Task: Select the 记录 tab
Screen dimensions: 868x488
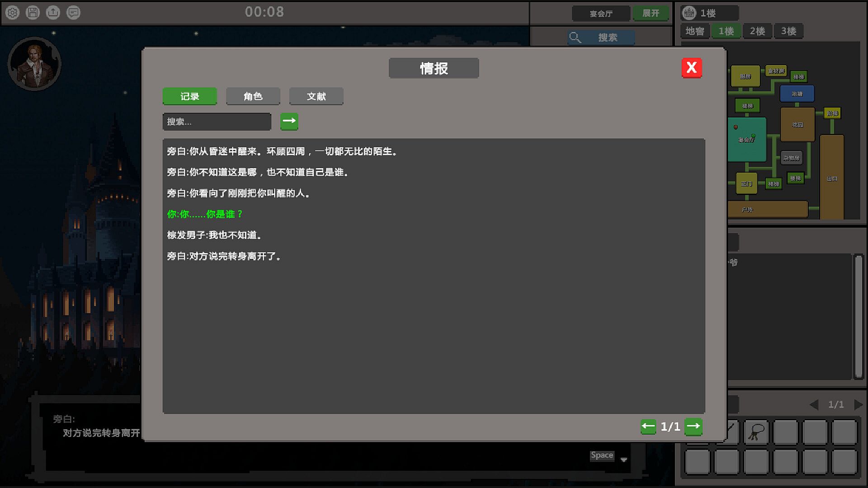Action: click(189, 96)
